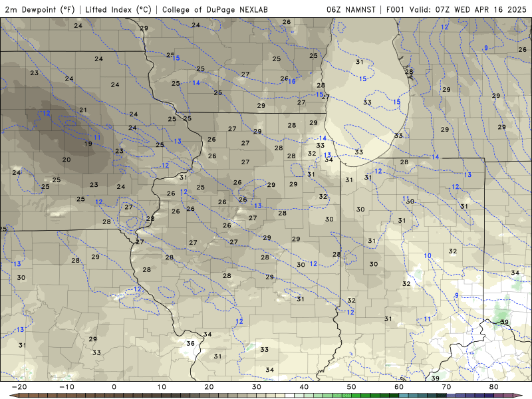Click the colorbar tick label "-10"
The height and width of the screenshot is (399, 532).
coord(66,387)
